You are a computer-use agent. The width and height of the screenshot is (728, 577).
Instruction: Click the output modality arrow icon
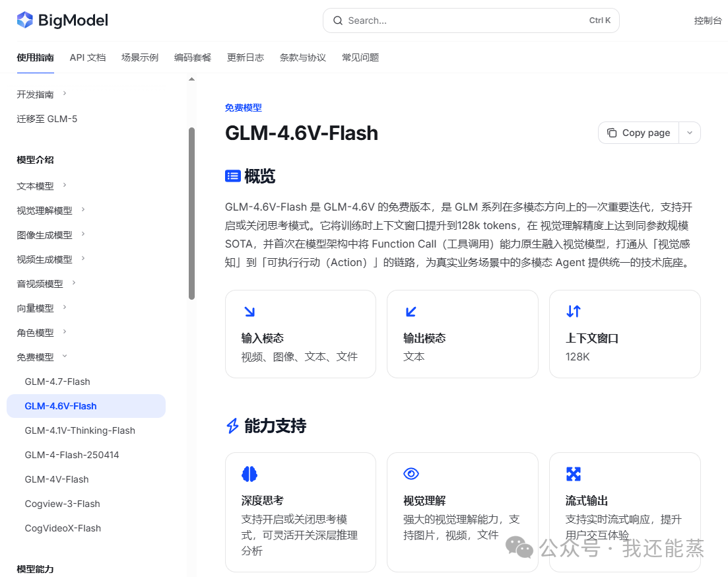[411, 312]
